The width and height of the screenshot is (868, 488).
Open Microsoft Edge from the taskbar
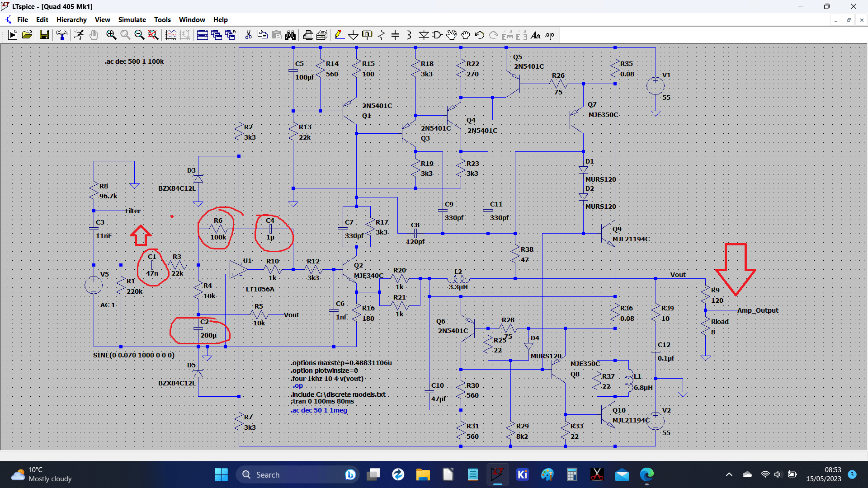(x=647, y=474)
